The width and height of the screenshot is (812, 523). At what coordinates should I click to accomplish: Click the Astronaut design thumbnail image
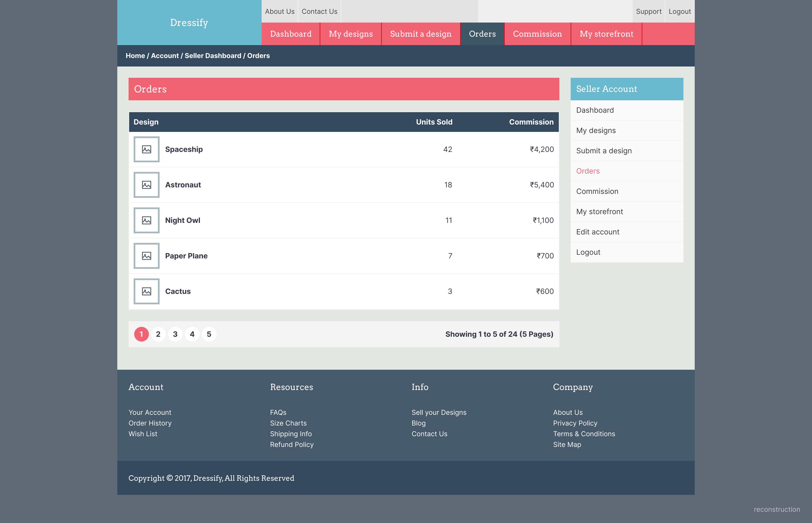point(146,185)
